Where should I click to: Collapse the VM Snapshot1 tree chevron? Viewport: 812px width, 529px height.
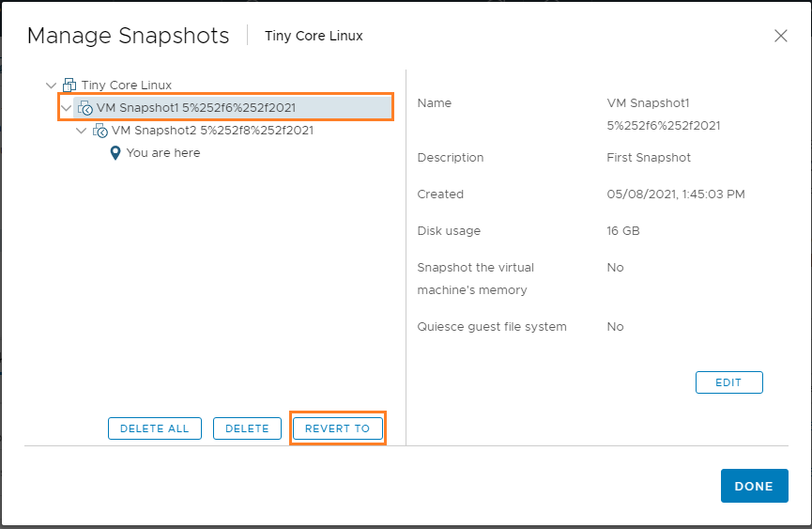coord(66,108)
